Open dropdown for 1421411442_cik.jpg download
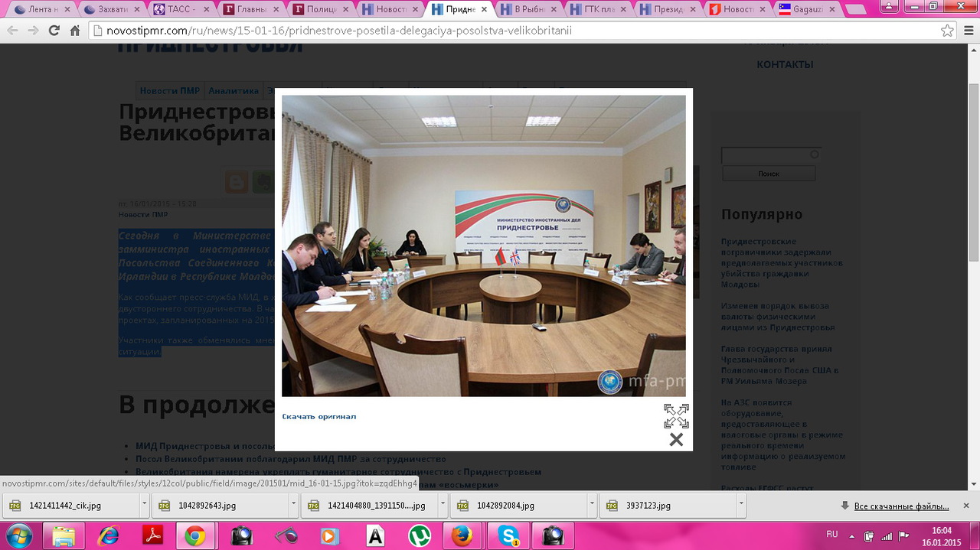Image resolution: width=980 pixels, height=550 pixels. [x=144, y=505]
